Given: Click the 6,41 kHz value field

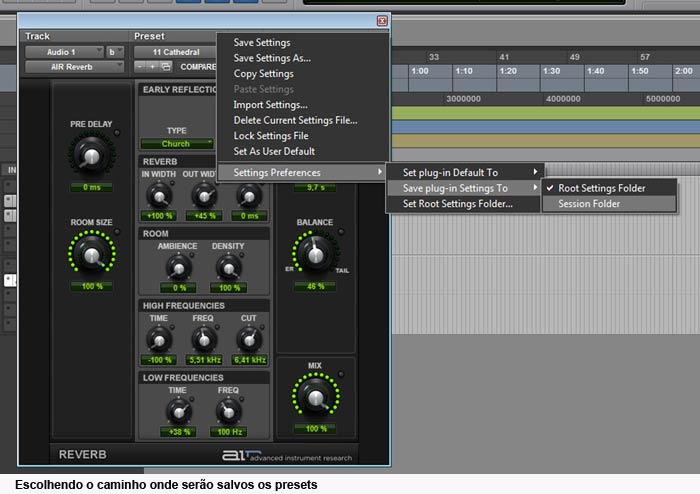Looking at the screenshot, I should [x=249, y=360].
